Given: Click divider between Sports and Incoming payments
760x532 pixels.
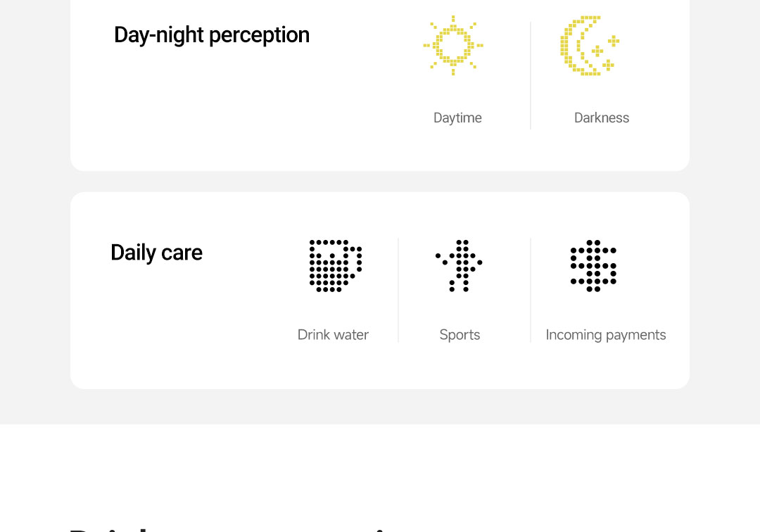Looking at the screenshot, I should click(x=531, y=290).
